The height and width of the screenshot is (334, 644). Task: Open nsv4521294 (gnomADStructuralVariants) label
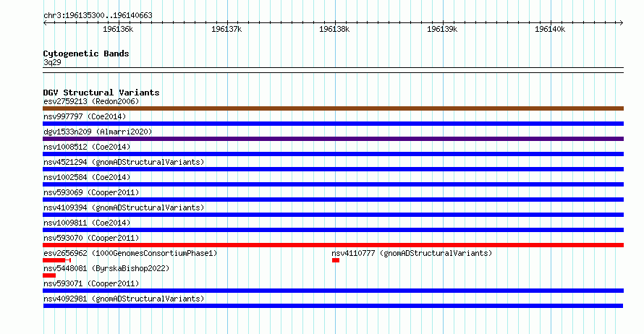[x=124, y=162]
